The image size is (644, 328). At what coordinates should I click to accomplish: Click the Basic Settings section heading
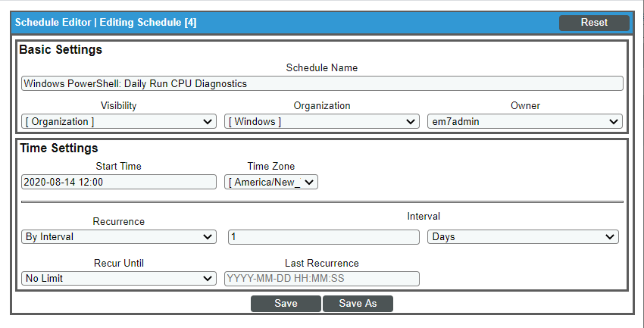click(61, 50)
